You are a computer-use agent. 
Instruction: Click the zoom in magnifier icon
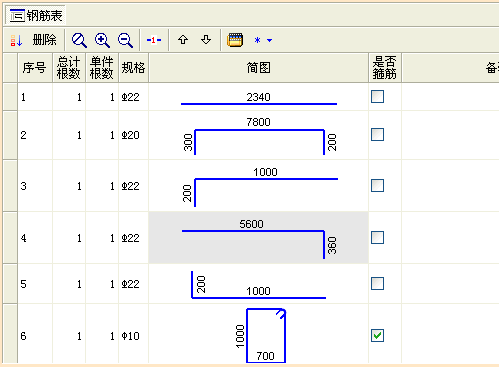click(x=102, y=40)
